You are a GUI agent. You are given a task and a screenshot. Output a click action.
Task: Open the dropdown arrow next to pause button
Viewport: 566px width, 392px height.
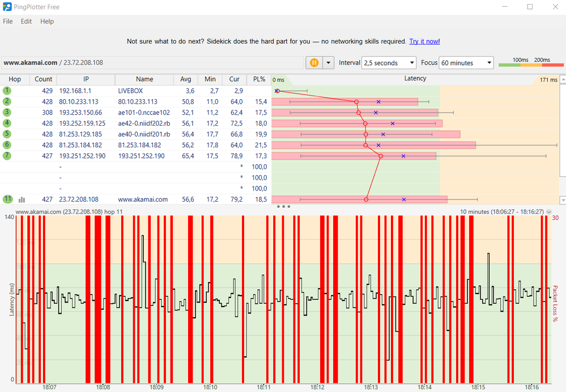(x=328, y=63)
